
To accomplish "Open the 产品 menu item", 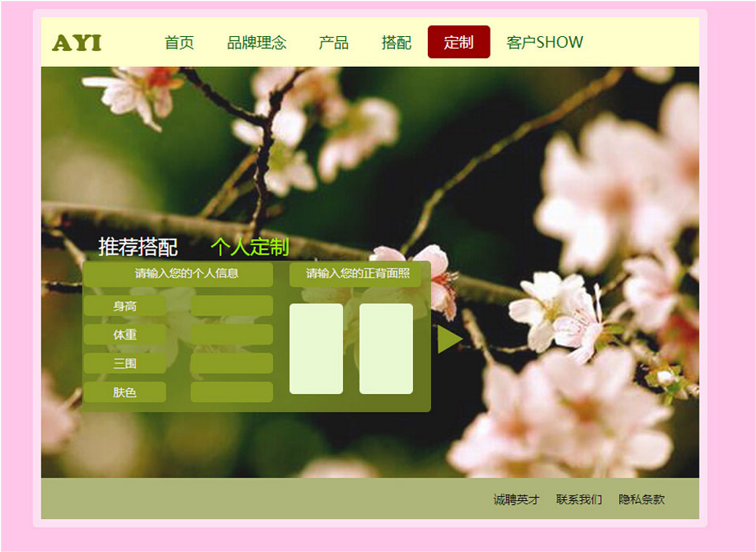I will click(334, 42).
